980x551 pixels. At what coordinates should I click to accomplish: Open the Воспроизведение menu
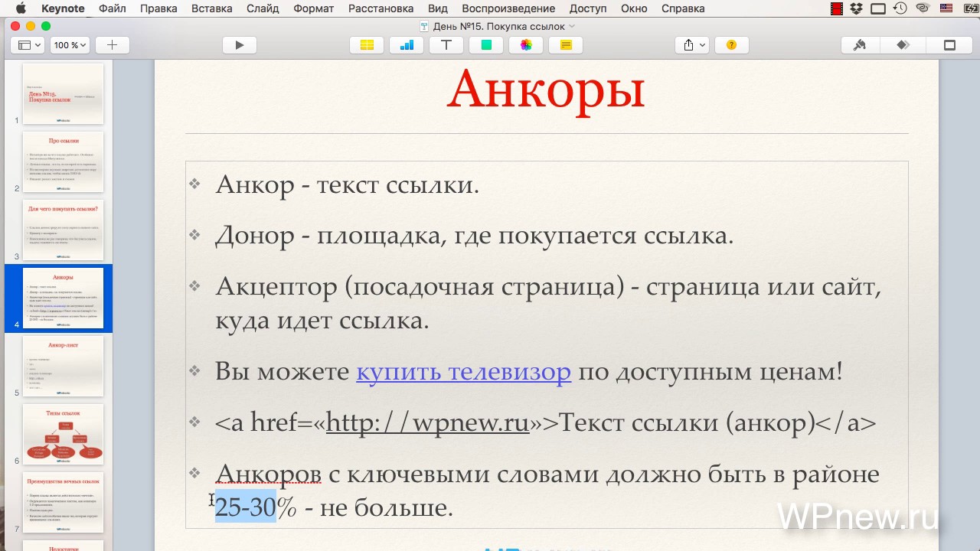click(x=508, y=8)
